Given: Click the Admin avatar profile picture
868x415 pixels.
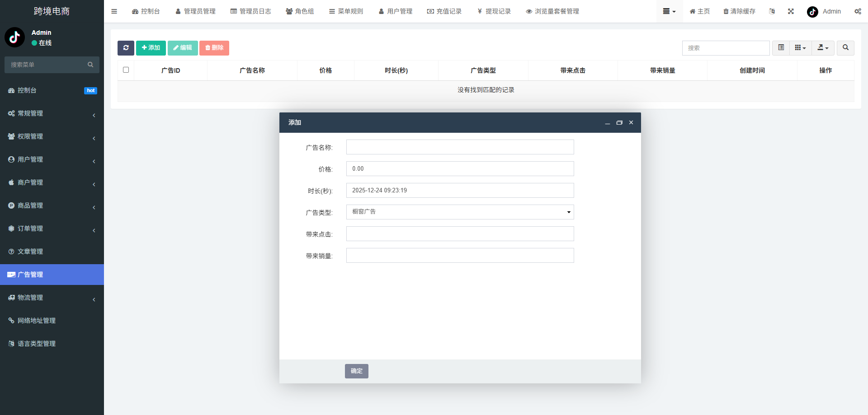Looking at the screenshot, I should (812, 12).
